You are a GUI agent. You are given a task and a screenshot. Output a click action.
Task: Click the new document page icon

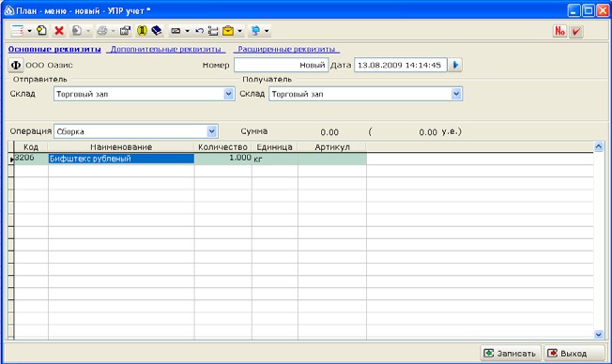[x=41, y=30]
